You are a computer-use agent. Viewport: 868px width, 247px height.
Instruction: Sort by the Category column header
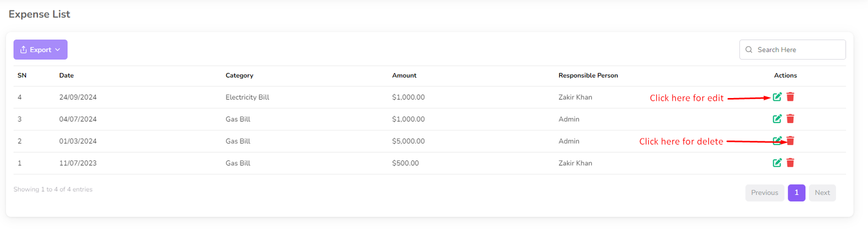[x=239, y=76]
